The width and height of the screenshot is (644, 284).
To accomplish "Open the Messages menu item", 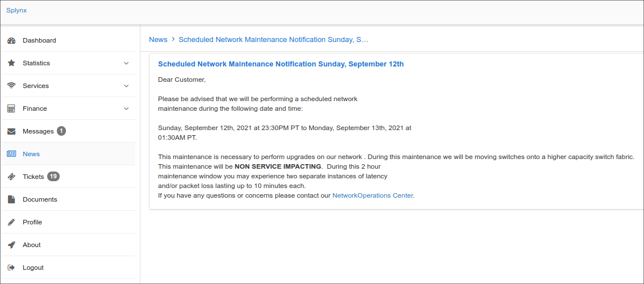I will [69, 131].
